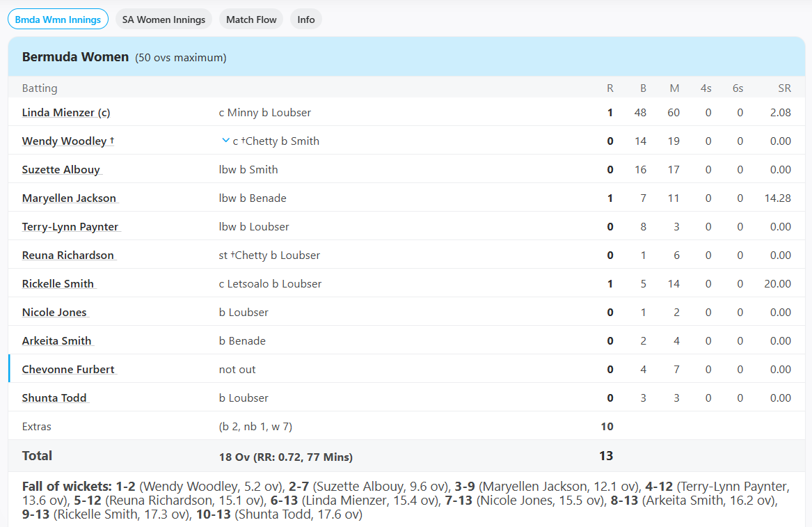This screenshot has height=527, width=812.
Task: Select the '4s' column header
Action: [706, 88]
